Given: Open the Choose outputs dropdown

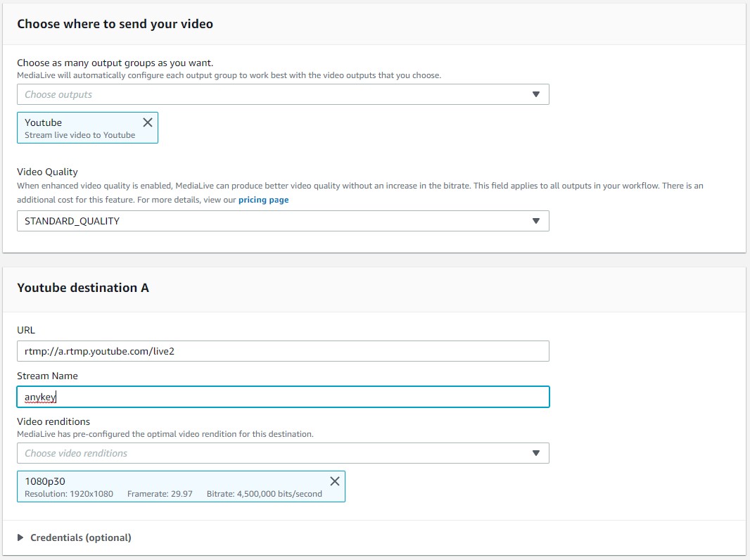Looking at the screenshot, I should (283, 94).
